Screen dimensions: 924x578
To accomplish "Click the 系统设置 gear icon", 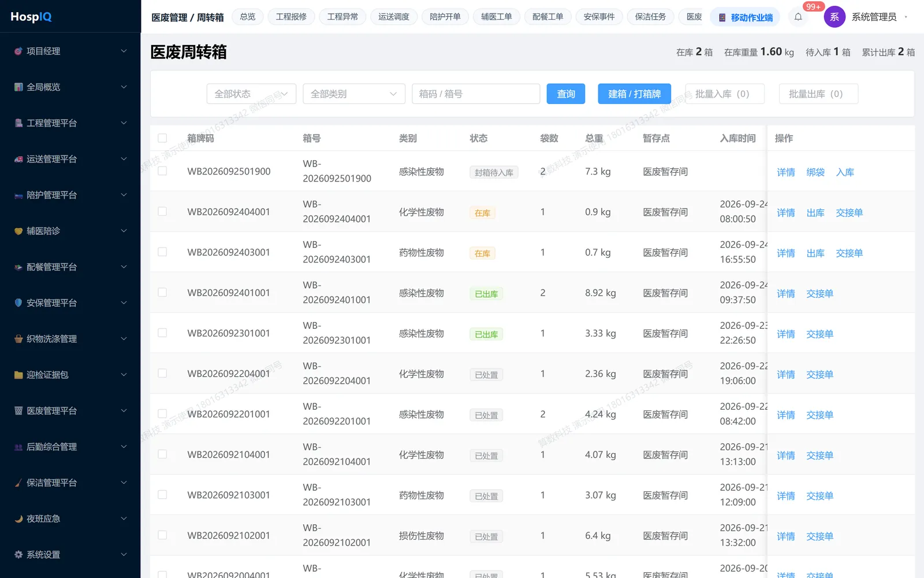I will [18, 554].
